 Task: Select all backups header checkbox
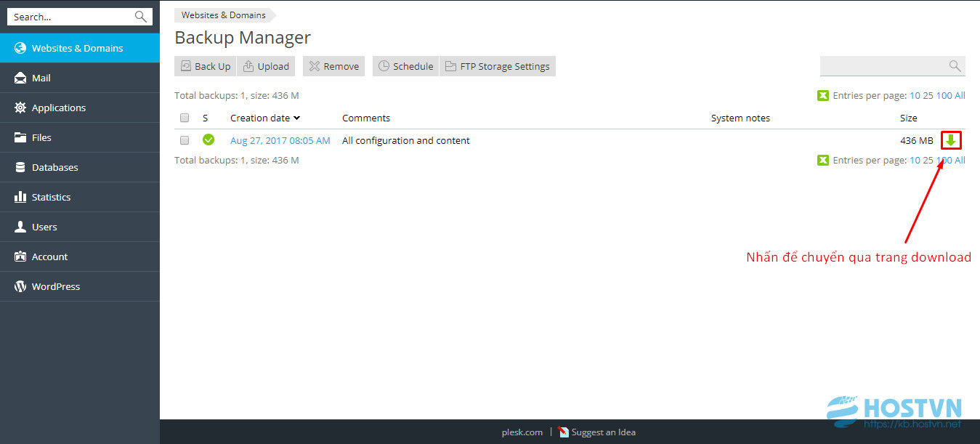(x=185, y=118)
